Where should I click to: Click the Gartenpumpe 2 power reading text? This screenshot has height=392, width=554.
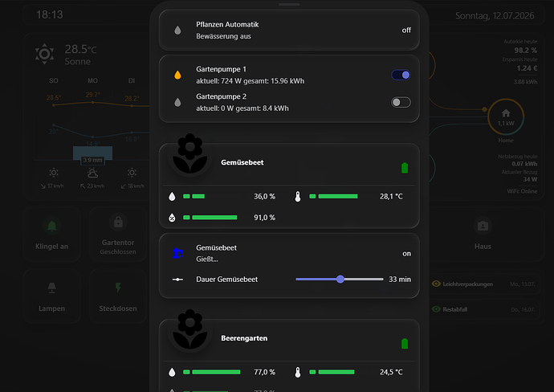pos(242,108)
